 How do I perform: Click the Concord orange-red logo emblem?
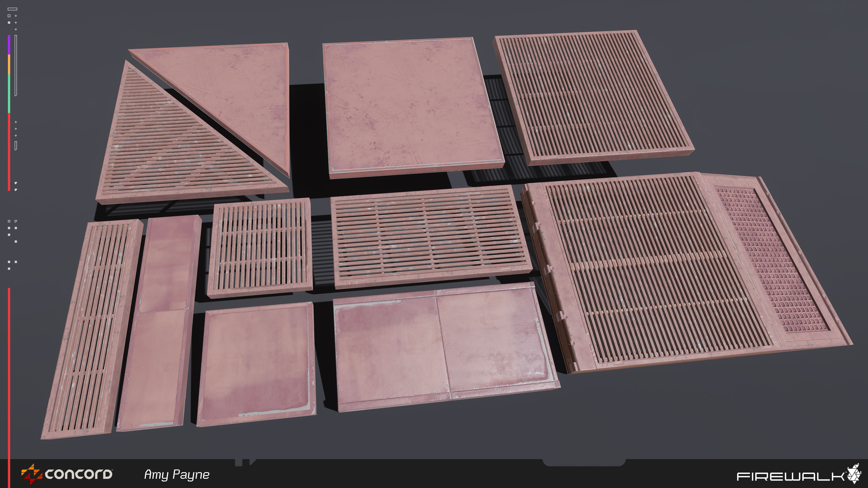(32, 474)
